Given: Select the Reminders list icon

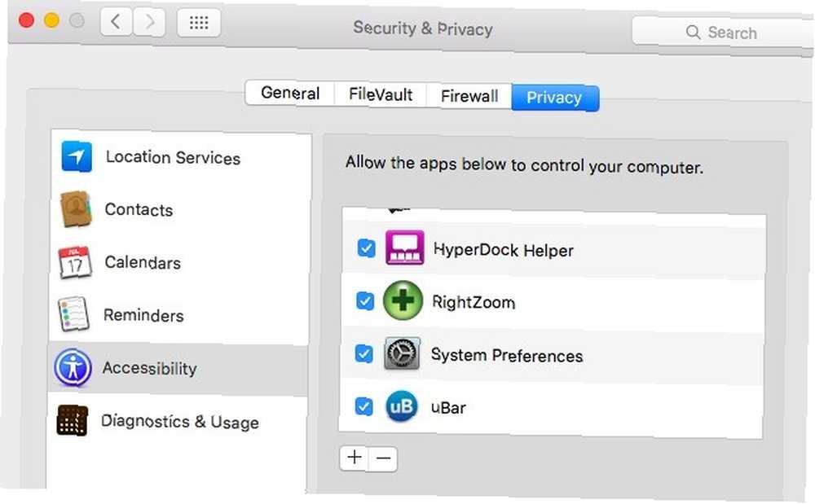Looking at the screenshot, I should [74, 314].
